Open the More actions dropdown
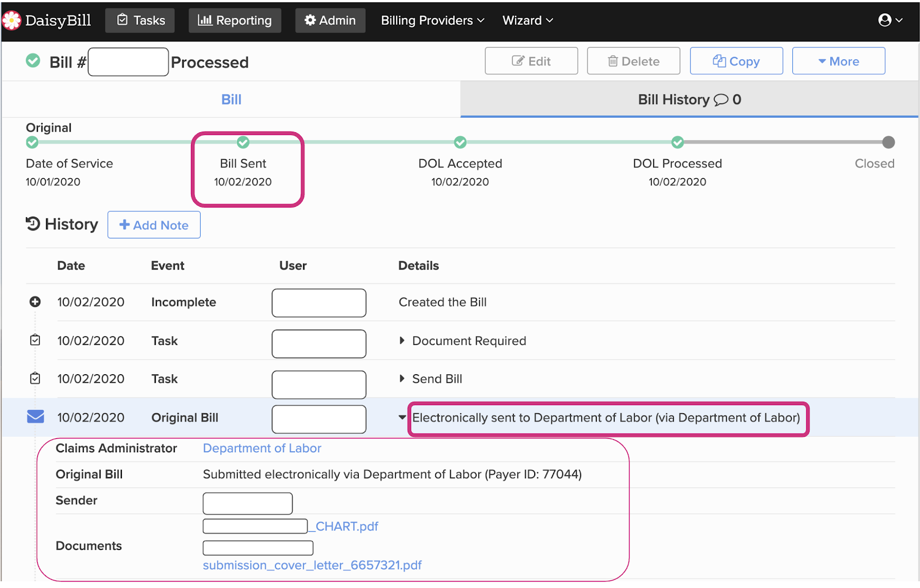Screen dimensions: 920x588 pos(838,62)
